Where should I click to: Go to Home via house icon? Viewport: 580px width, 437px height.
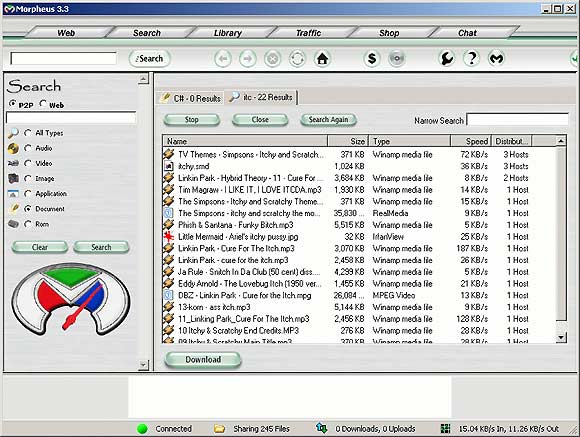(x=322, y=58)
